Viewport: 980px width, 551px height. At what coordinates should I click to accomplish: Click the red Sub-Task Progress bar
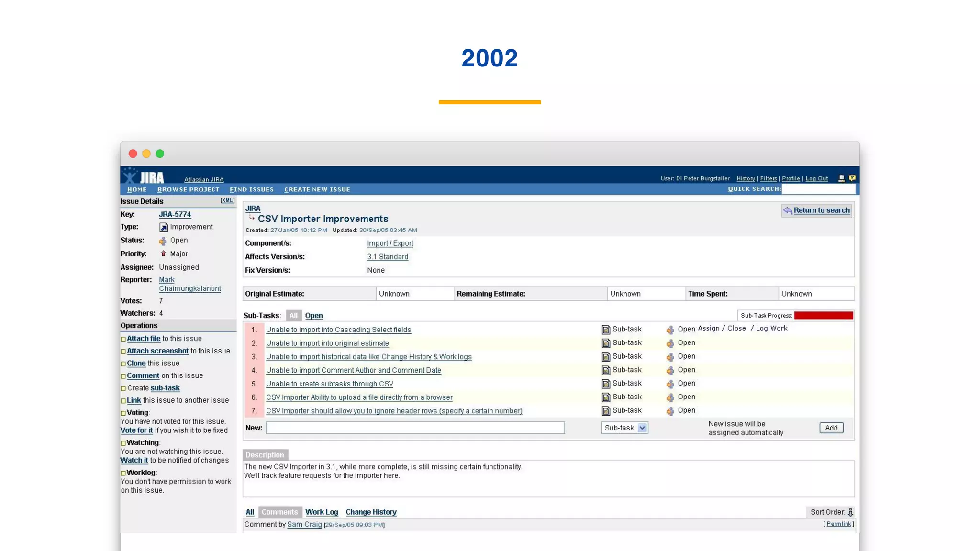(823, 316)
